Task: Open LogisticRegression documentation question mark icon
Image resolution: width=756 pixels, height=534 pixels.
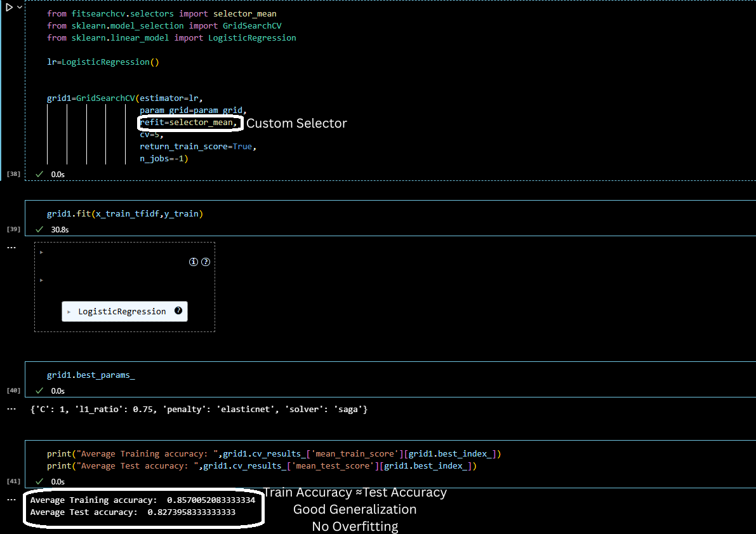Action: [x=178, y=310]
